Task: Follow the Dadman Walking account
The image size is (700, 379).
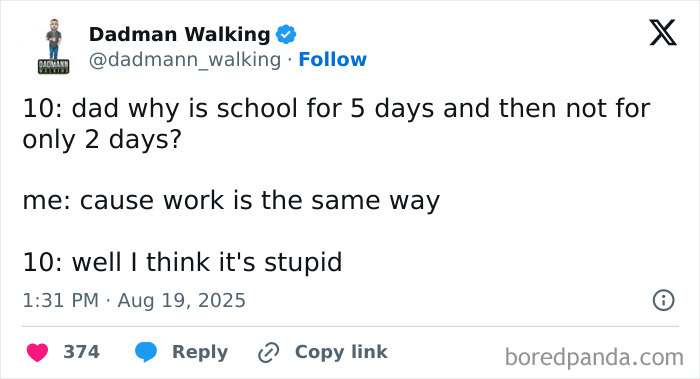Action: (333, 59)
